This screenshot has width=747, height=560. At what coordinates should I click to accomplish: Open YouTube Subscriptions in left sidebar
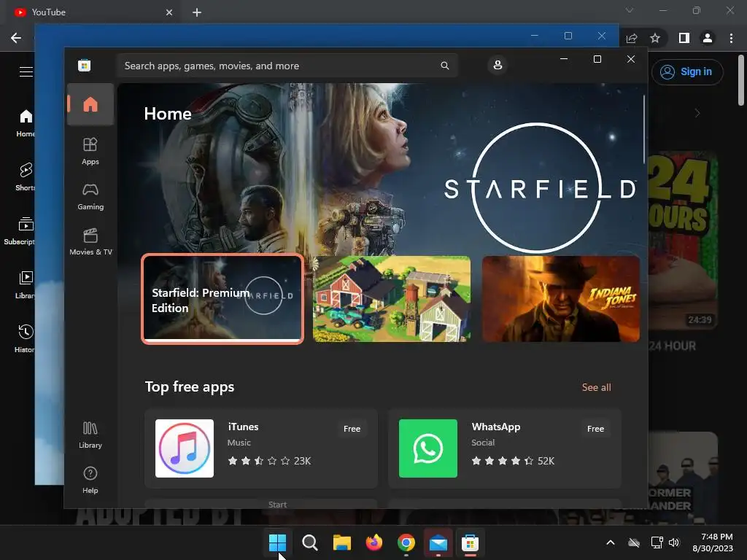coord(20,231)
